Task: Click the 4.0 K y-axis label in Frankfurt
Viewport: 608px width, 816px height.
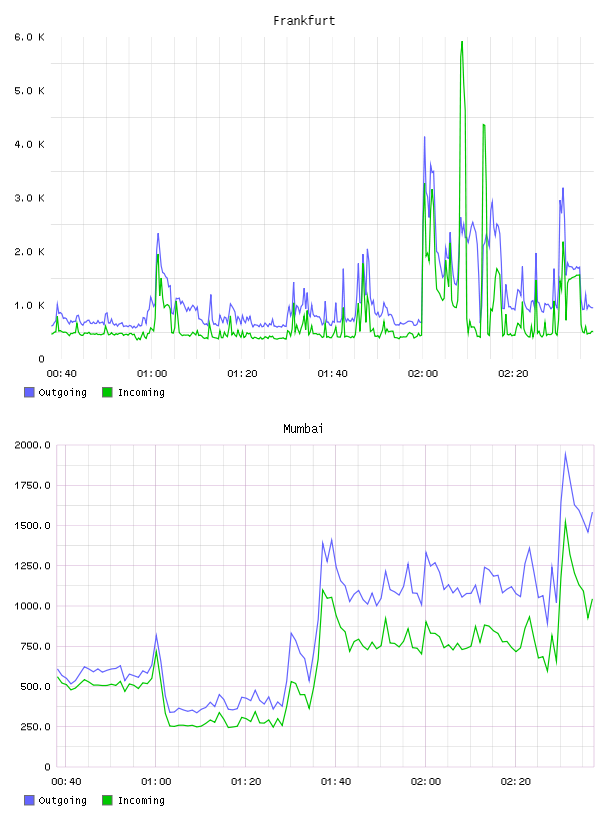Action: 30,144
